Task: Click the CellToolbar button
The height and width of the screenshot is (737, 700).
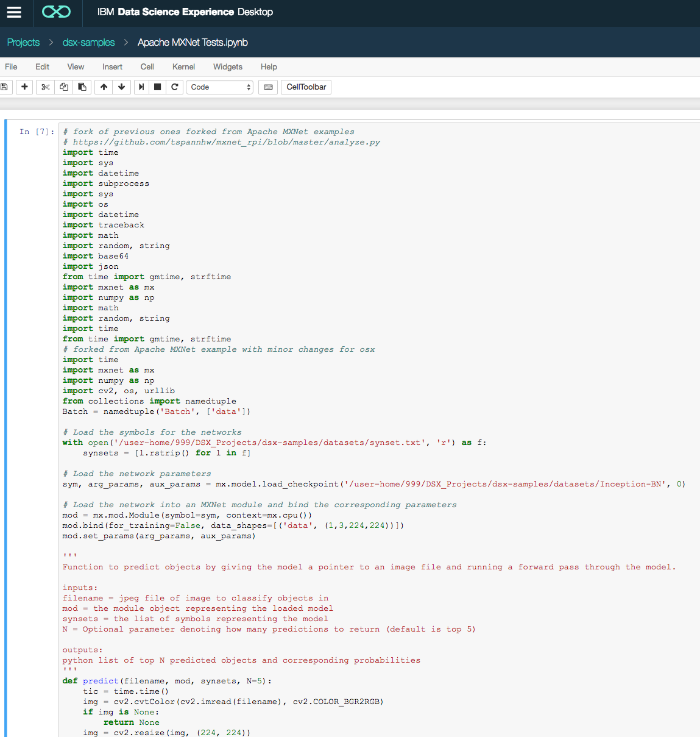Action: click(306, 87)
